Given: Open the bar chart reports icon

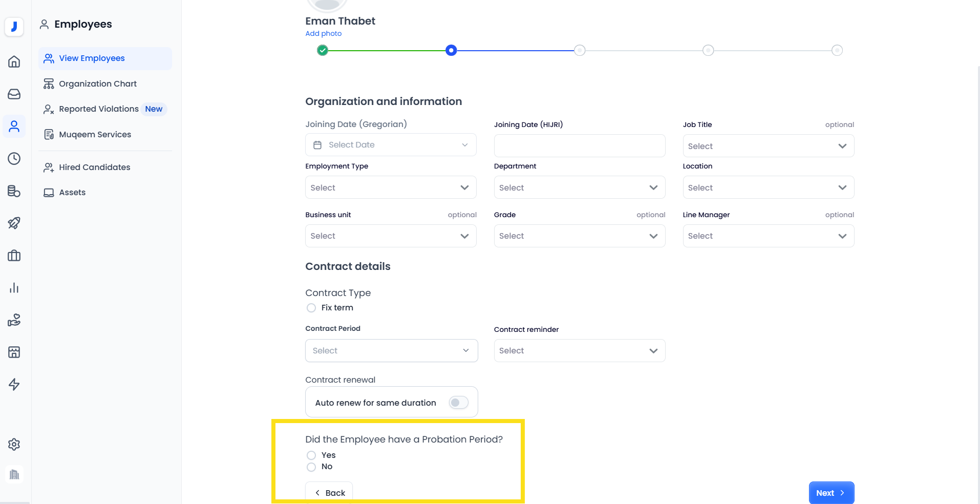Looking at the screenshot, I should tap(14, 287).
